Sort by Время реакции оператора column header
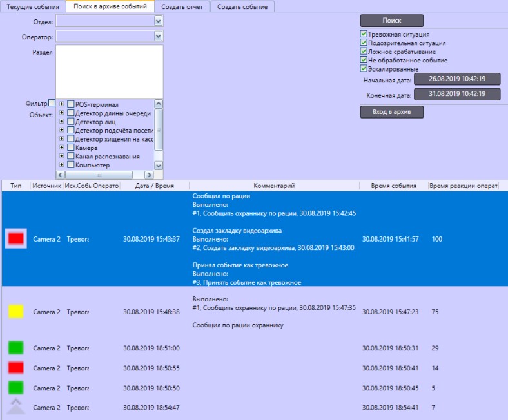Viewport: 508px width, 420px height. coord(464,186)
